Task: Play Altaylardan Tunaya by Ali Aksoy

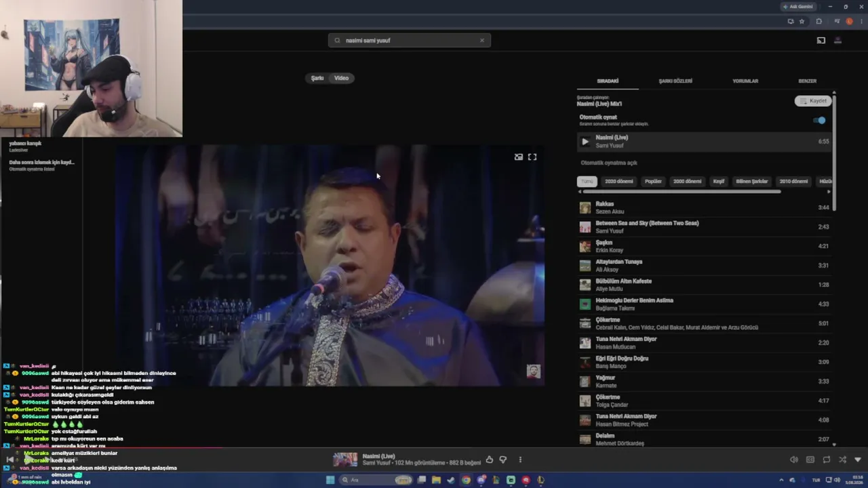Action: click(704, 266)
